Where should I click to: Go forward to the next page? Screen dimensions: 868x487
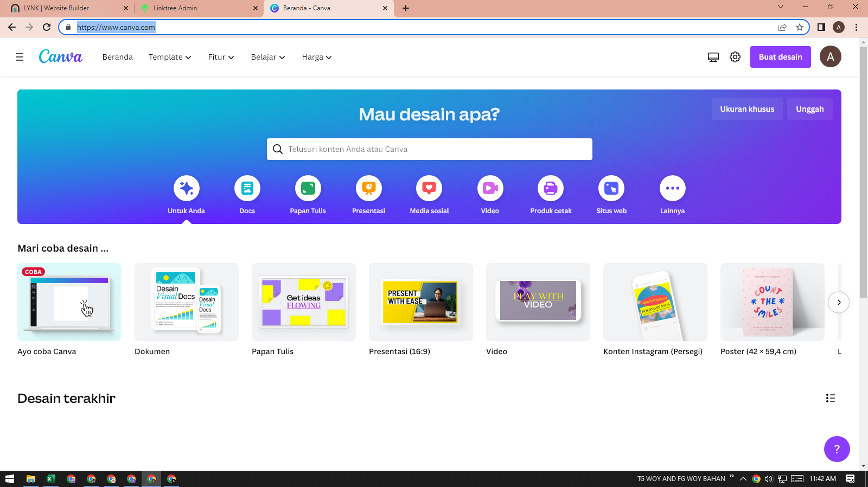[x=29, y=27]
